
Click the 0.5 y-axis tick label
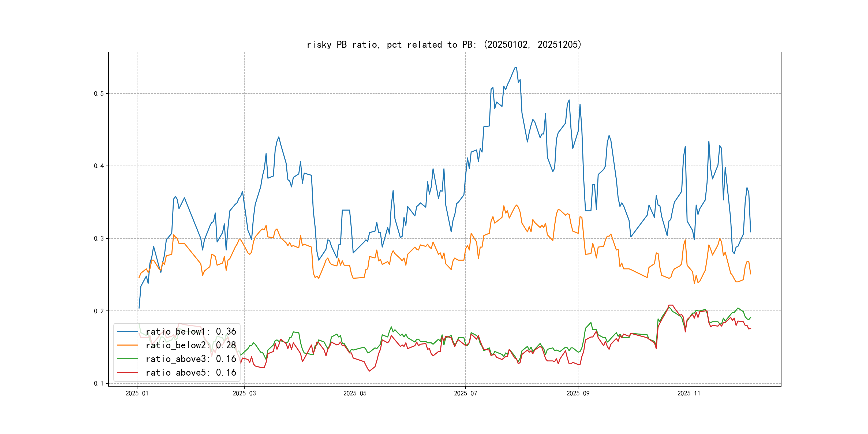[99, 94]
